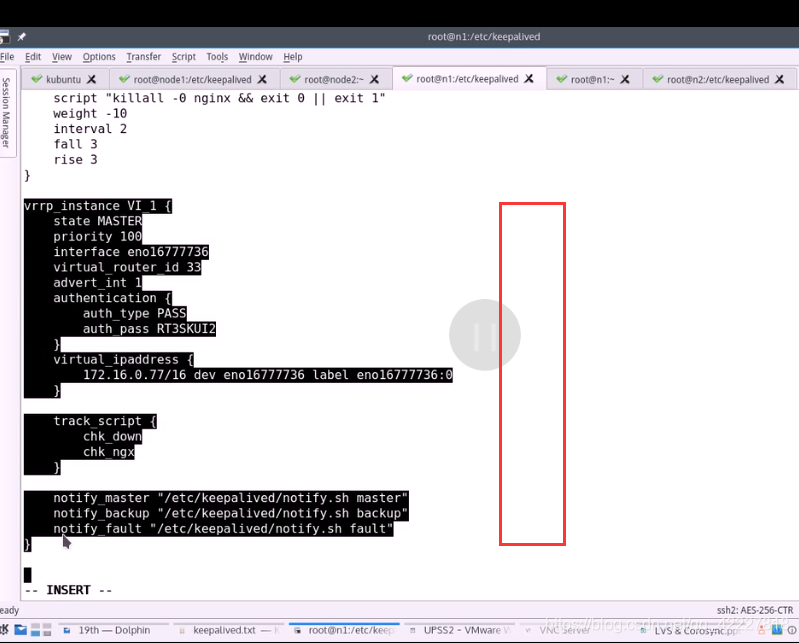This screenshot has height=643, width=799.
Task: Click the terminal block cursor above INSERT
Action: click(28, 575)
